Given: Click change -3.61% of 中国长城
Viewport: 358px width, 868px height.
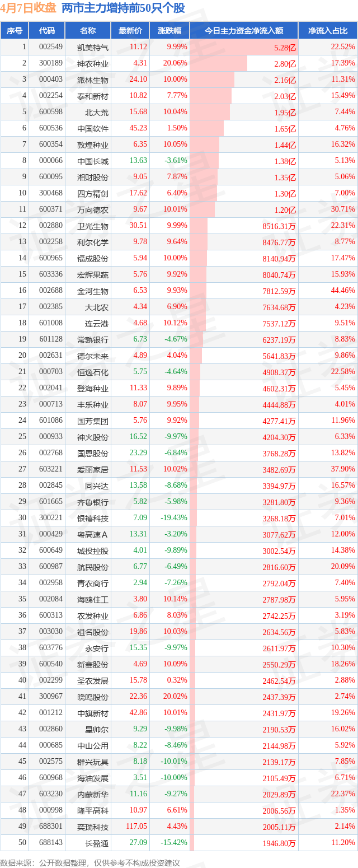Looking at the screenshot, I should [x=176, y=161].
